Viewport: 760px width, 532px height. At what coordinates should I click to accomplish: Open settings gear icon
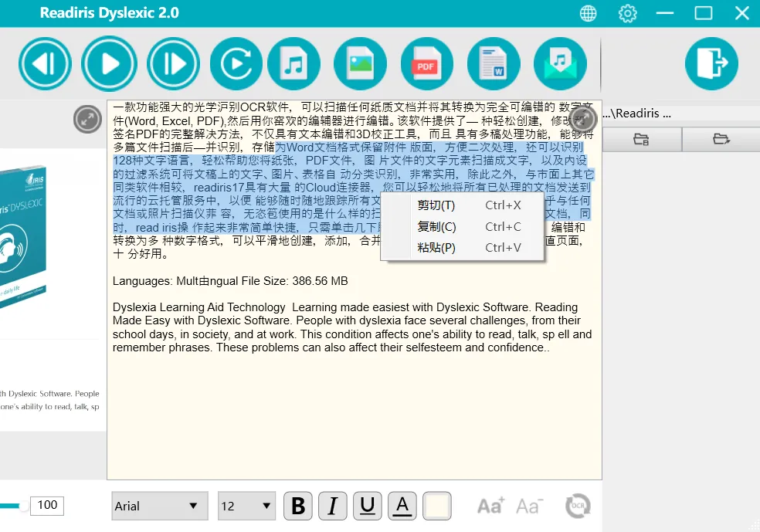point(627,13)
